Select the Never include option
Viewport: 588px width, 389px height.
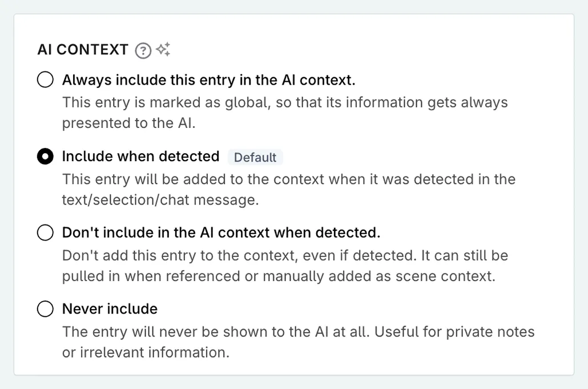(45, 308)
